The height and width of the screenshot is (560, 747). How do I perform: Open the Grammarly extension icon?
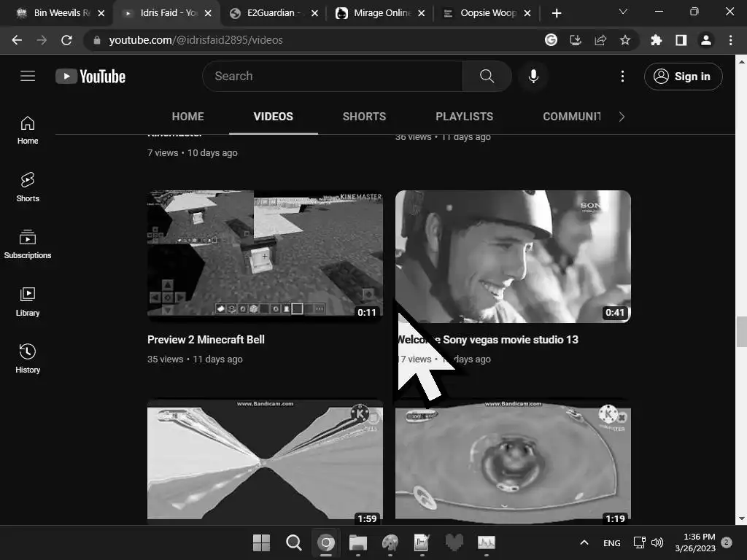[551, 40]
